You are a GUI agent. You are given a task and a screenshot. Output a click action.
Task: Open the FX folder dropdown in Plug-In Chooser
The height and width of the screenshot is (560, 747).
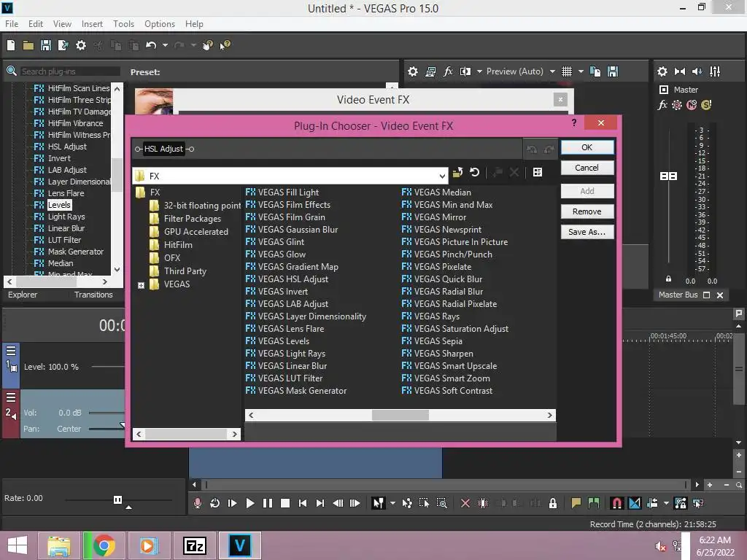click(442, 176)
